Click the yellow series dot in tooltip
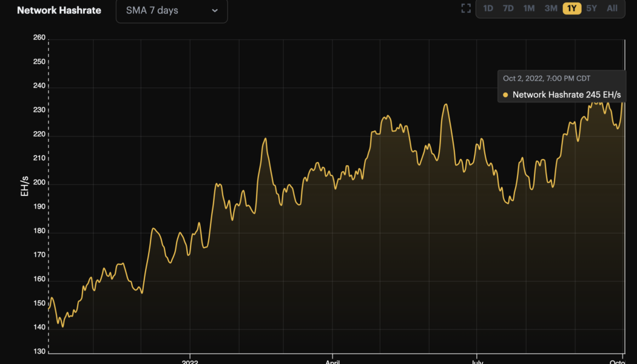Screen dimensions: 637x364 (505, 95)
